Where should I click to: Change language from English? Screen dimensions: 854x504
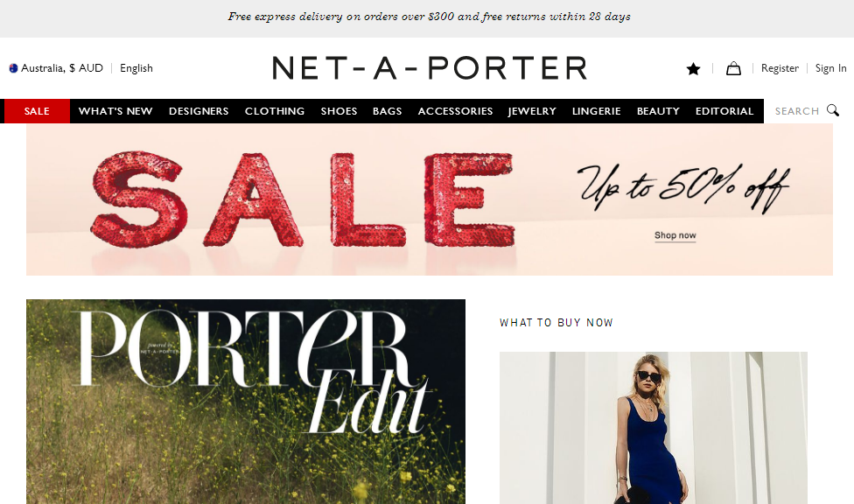[136, 68]
